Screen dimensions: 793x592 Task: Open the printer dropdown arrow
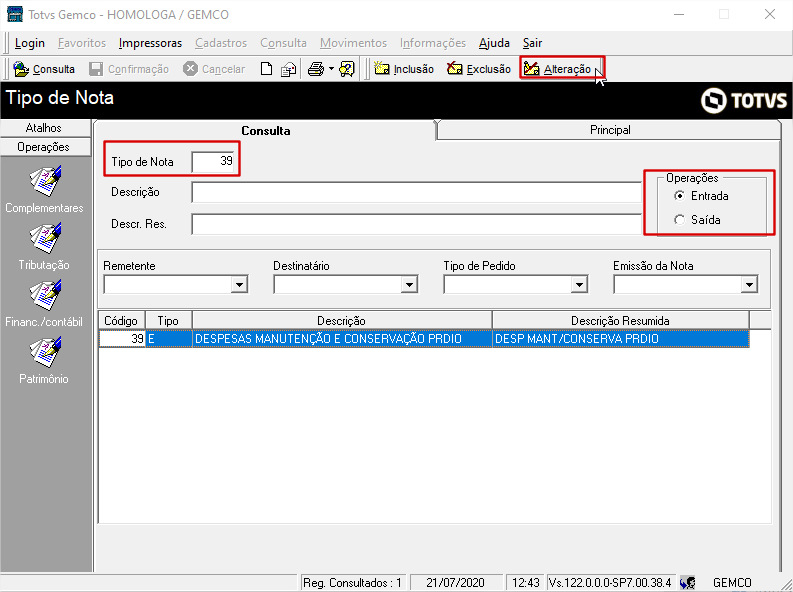[x=331, y=68]
